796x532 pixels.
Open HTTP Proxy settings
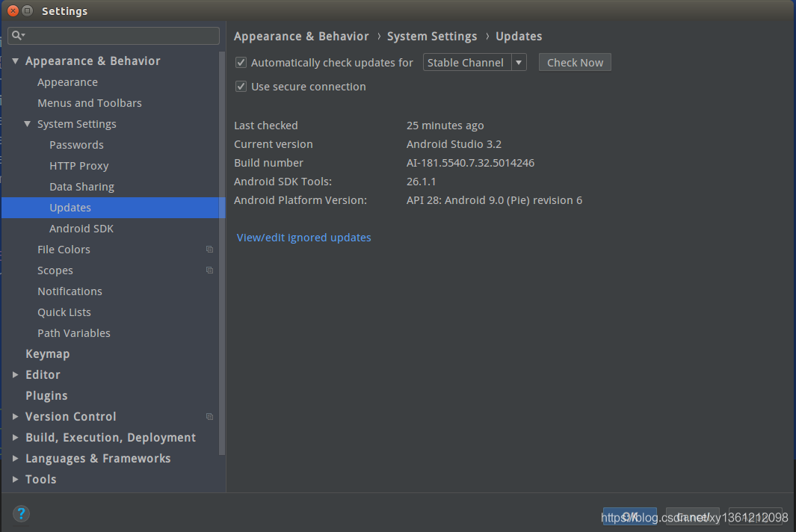tap(79, 166)
